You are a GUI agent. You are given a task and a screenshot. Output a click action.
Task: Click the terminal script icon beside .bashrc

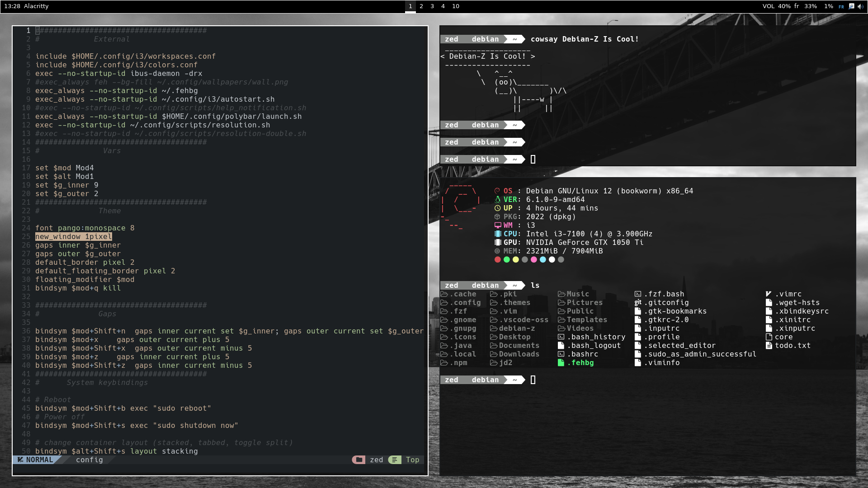[561, 354]
